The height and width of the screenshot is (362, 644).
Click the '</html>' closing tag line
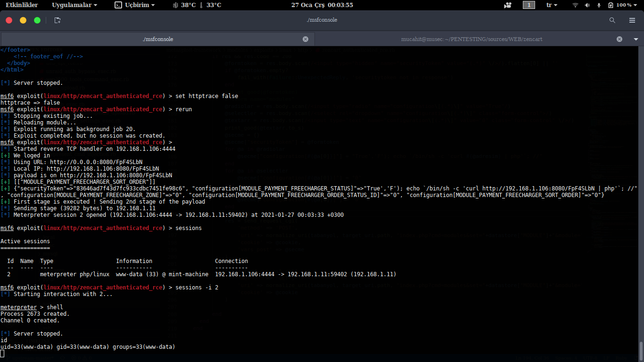(12, 70)
